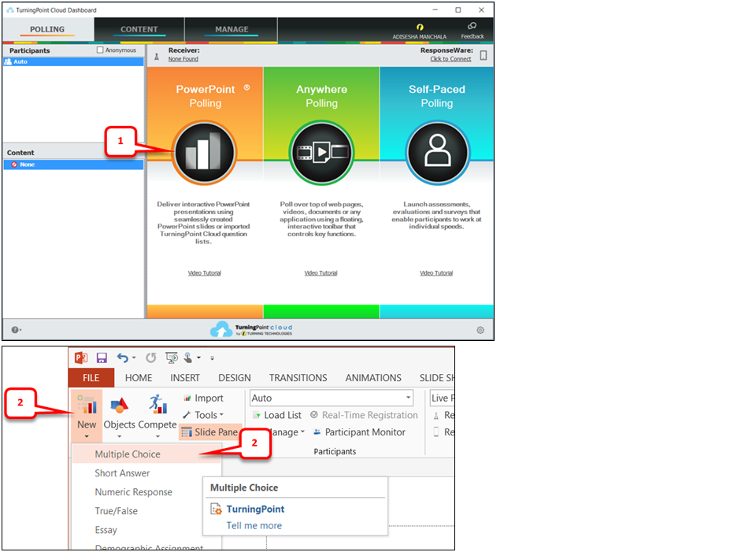The image size is (756, 552).
Task: Open Video Tutorial under PowerPoint Polling
Action: click(x=205, y=273)
